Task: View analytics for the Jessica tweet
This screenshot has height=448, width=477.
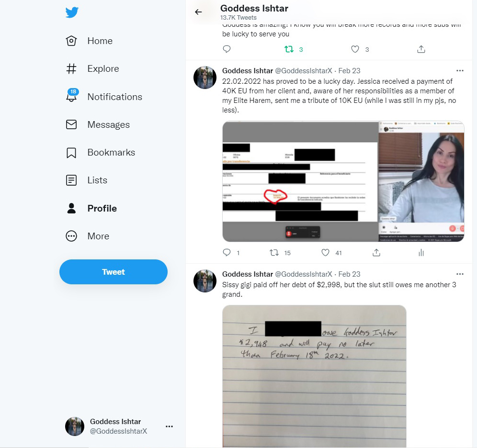Action: (421, 253)
